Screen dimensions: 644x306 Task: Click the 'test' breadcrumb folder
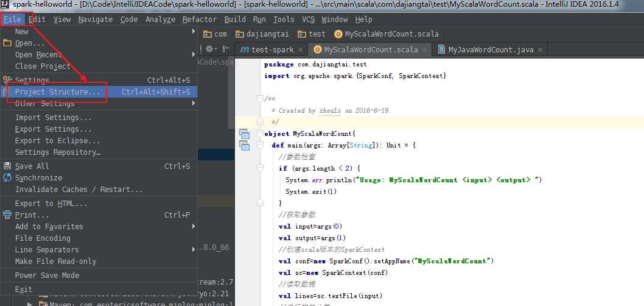(x=312, y=34)
